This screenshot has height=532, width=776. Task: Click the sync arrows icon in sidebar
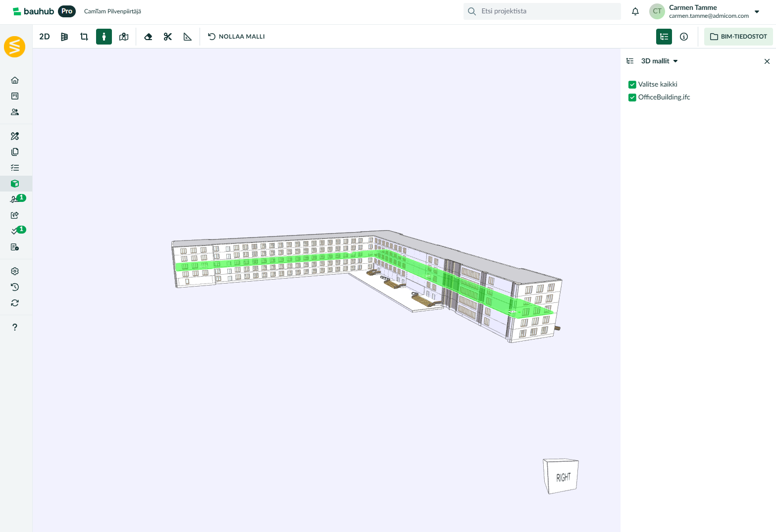tap(15, 303)
